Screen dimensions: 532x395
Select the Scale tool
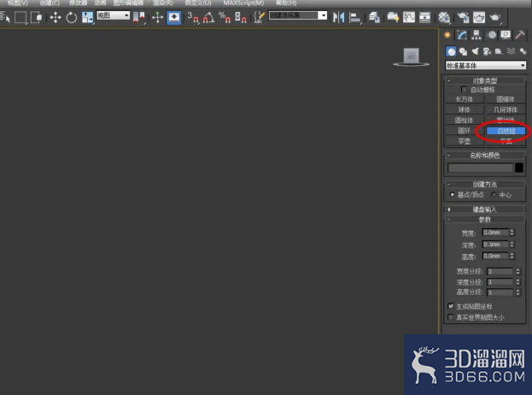[x=87, y=17]
